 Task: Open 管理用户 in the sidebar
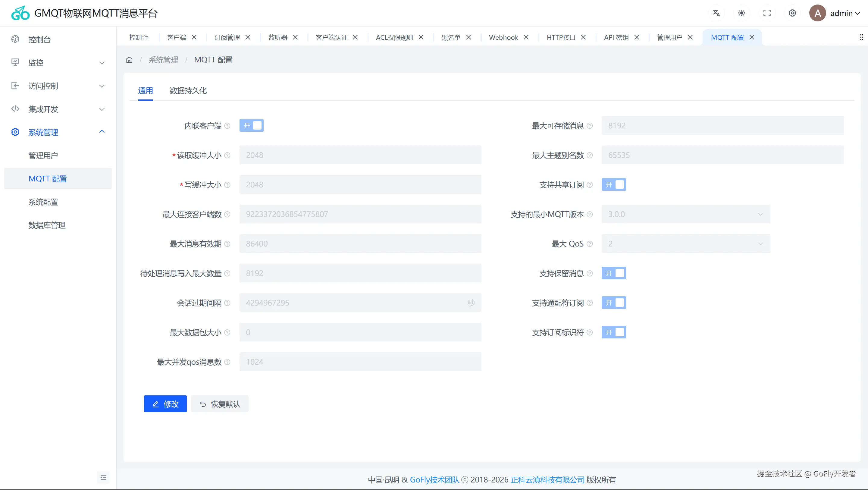(x=58, y=155)
